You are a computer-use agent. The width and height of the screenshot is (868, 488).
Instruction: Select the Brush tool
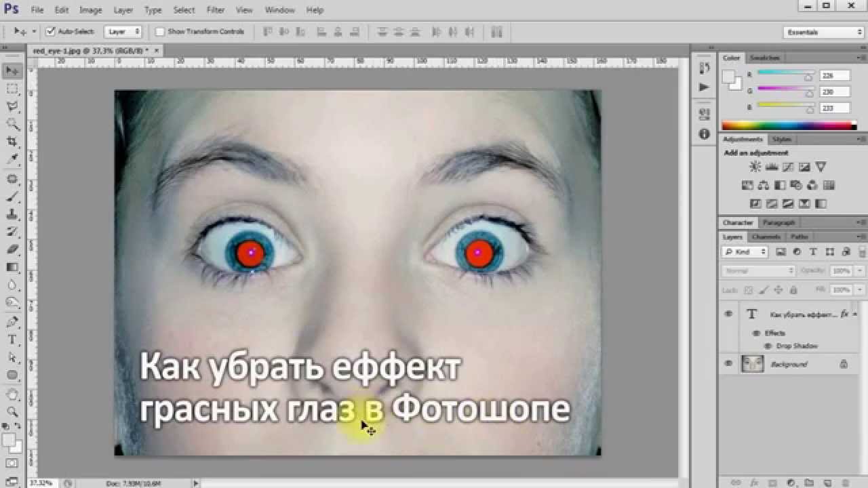click(x=12, y=197)
